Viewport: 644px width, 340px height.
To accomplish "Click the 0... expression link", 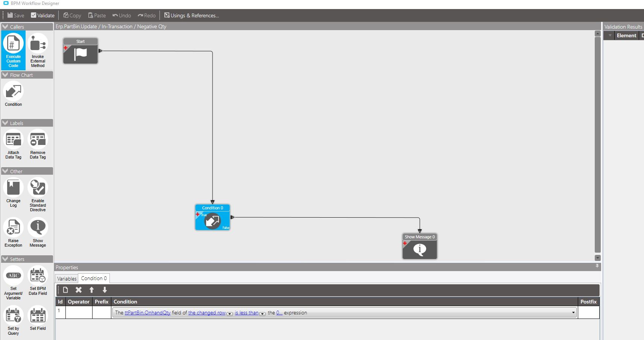I will pos(279,313).
